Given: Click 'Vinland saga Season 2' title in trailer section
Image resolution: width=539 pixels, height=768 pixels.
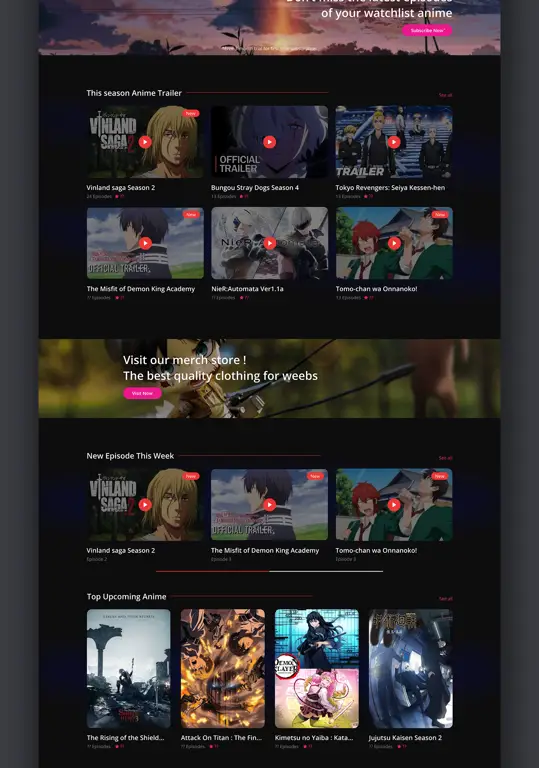Looking at the screenshot, I should 121,188.
